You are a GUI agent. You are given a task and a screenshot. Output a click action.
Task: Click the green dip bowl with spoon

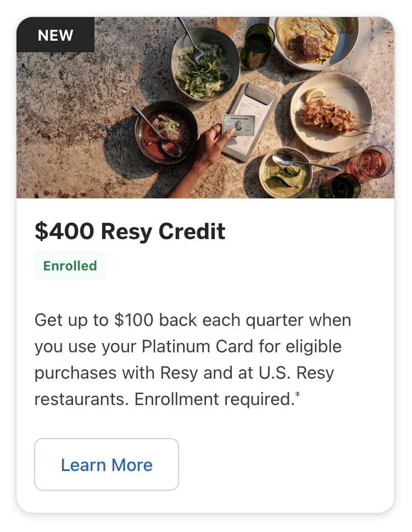click(285, 173)
